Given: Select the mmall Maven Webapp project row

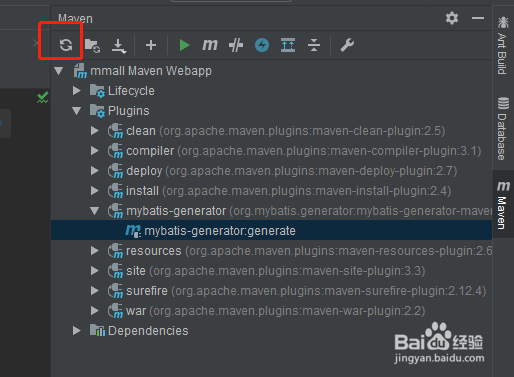Looking at the screenshot, I should coord(271,71).
